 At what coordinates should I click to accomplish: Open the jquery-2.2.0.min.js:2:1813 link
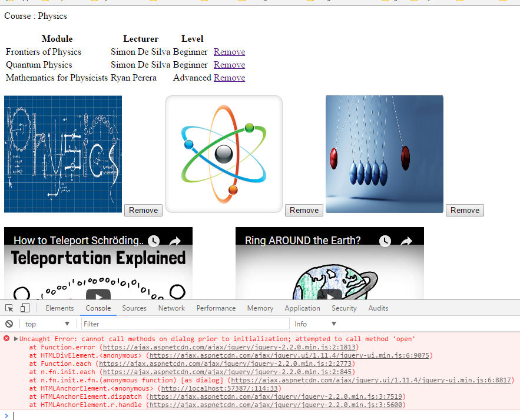click(229, 347)
